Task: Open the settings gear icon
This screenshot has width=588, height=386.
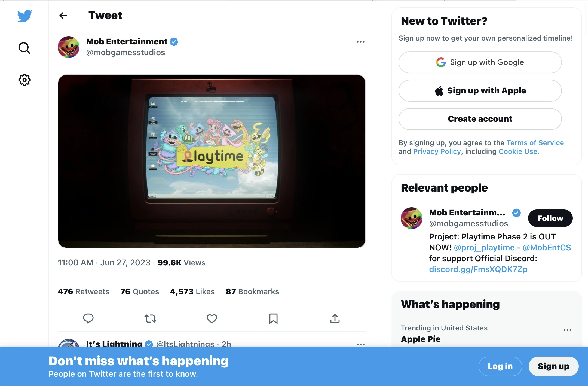Action: click(24, 80)
